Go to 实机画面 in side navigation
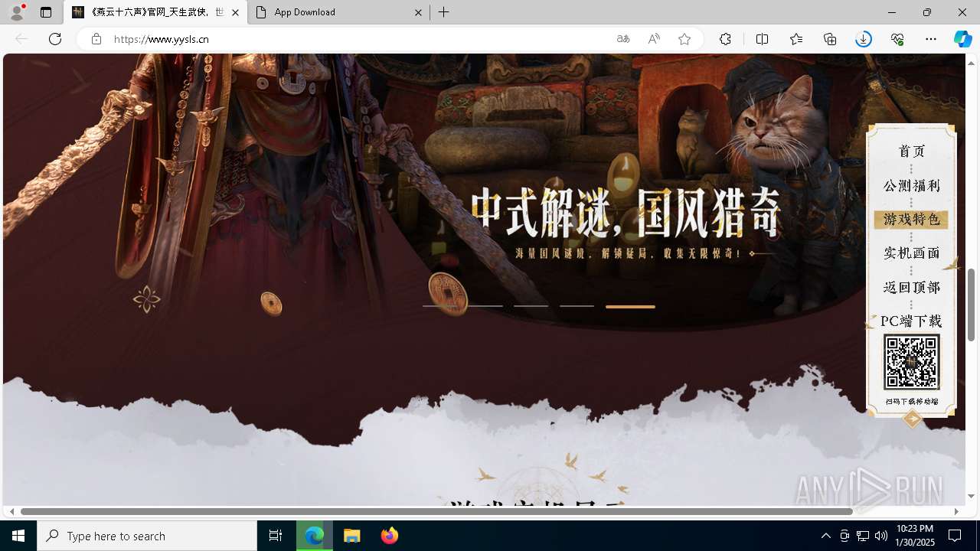Screen dimensions: 980x551 coord(912,253)
